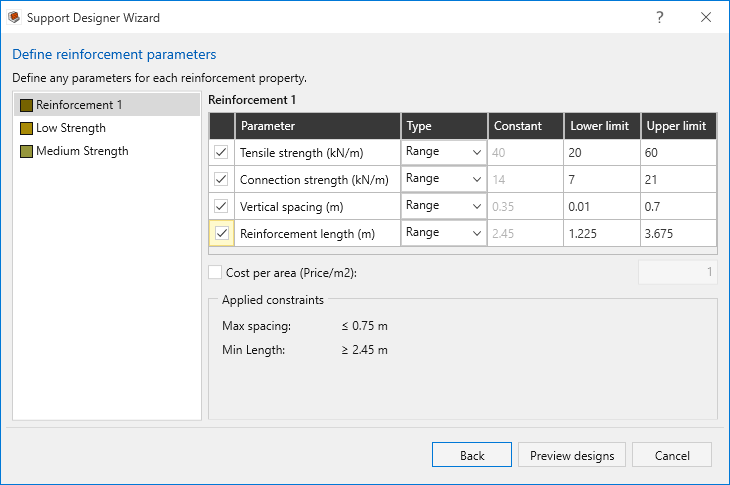Click the Min Length constraint value

[364, 350]
